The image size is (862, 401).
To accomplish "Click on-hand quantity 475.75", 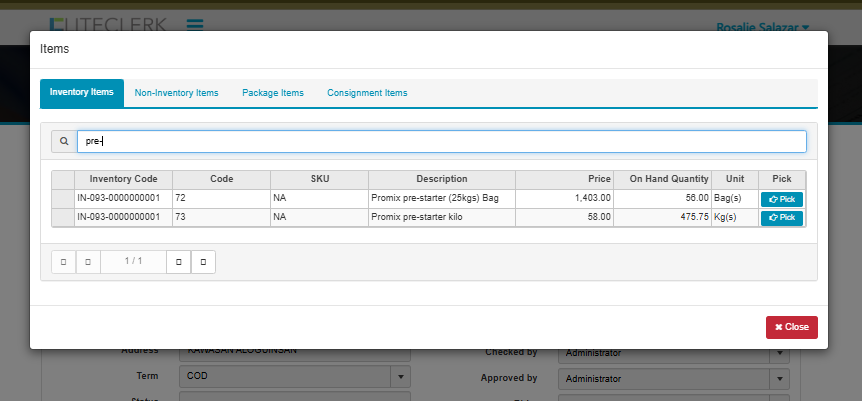I will tap(662, 217).
